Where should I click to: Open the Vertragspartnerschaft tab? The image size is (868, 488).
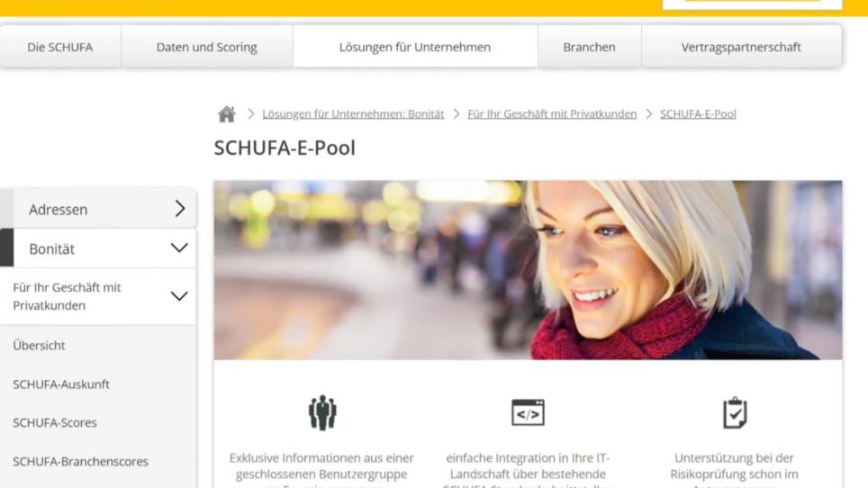[x=741, y=47]
